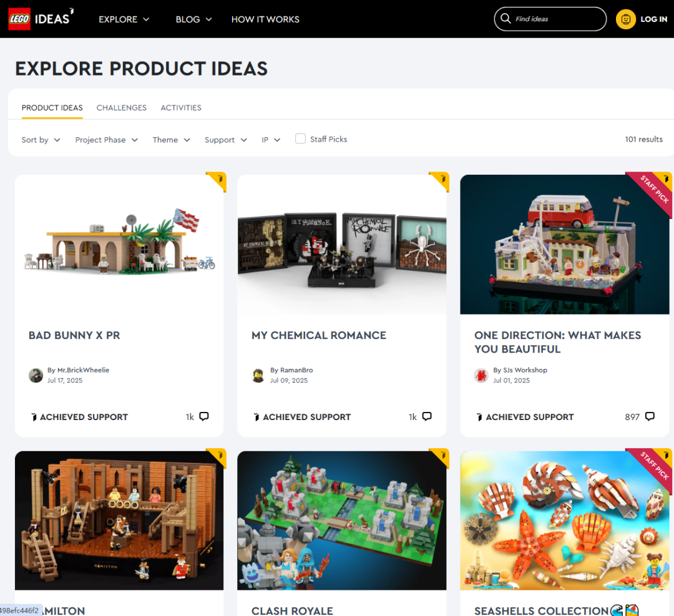The image size is (674, 616).
Task: Enable the Staff Picks checkbox
Action: tap(300, 139)
